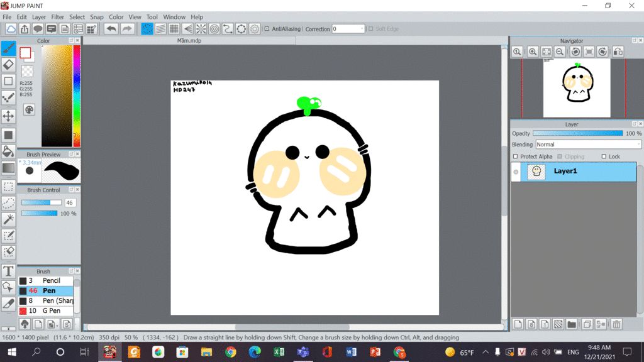Screen dimensions: 644x362
Task: Select the Eraser tool
Action: click(x=8, y=65)
